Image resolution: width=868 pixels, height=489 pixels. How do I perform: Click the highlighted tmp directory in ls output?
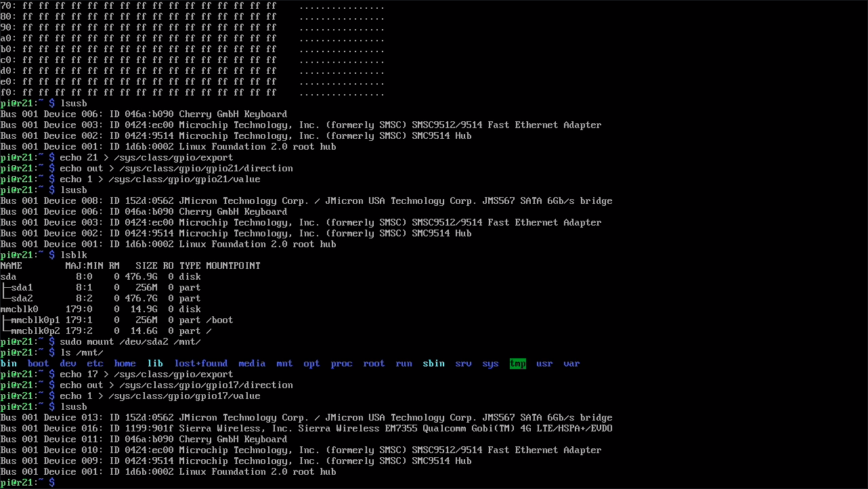coord(517,364)
